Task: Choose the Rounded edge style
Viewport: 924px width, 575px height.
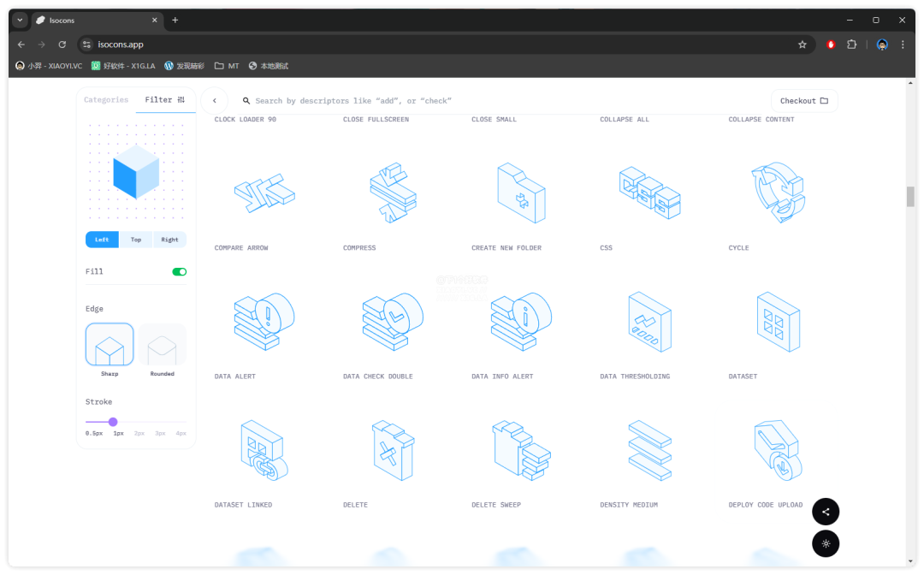Action: [162, 345]
